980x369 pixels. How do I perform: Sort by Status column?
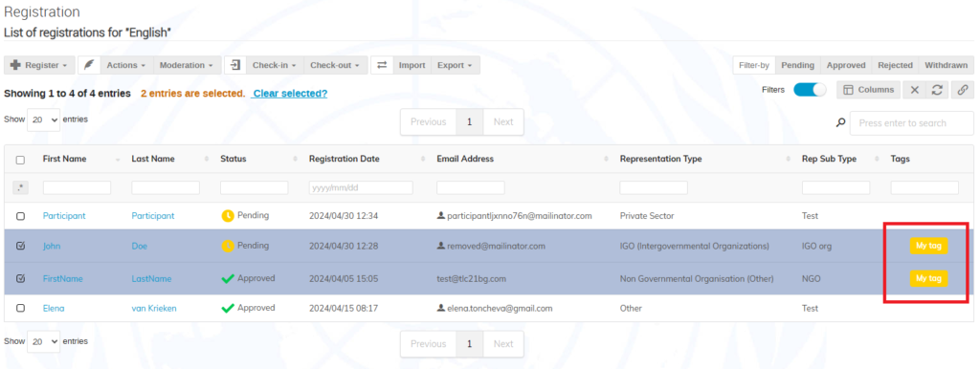click(234, 160)
